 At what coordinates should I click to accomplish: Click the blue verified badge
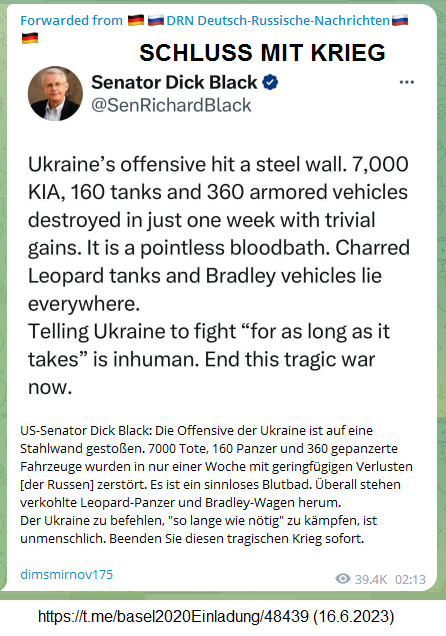pyautogui.click(x=270, y=82)
